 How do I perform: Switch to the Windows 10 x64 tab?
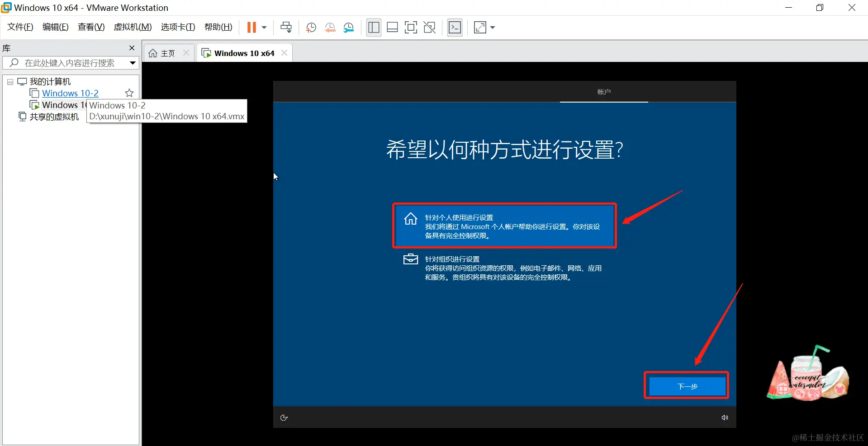click(244, 53)
